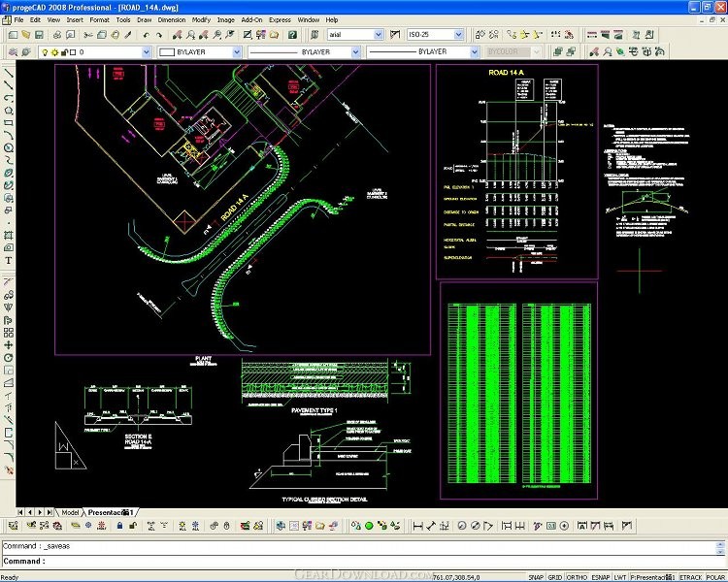Toggle ORTHO mode in status bar
This screenshot has height=582, width=728.
pyautogui.click(x=578, y=577)
